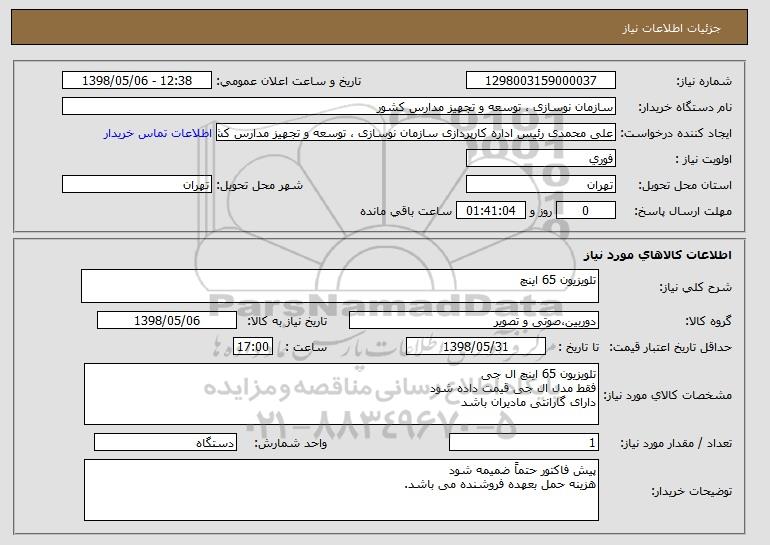Click the label شرح کلی نیاز
Viewport: 770px width, 545px height.
(695, 287)
